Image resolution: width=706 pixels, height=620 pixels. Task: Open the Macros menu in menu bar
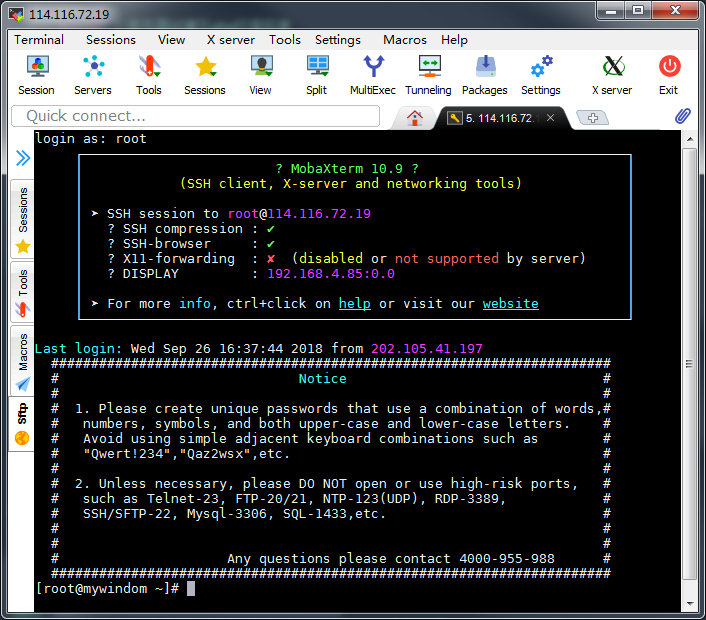(405, 40)
